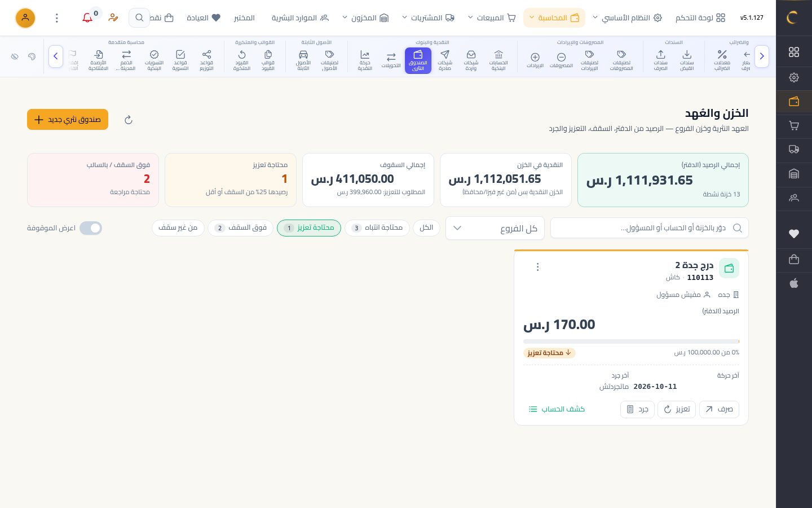The image size is (812, 508).
Task: Select the 'من غير سقف' filter chip
Action: (x=178, y=227)
